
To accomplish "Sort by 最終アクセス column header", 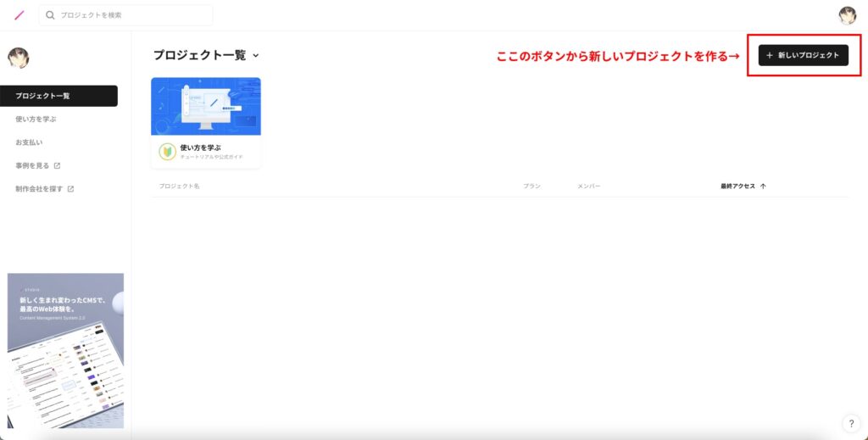I will point(738,187).
